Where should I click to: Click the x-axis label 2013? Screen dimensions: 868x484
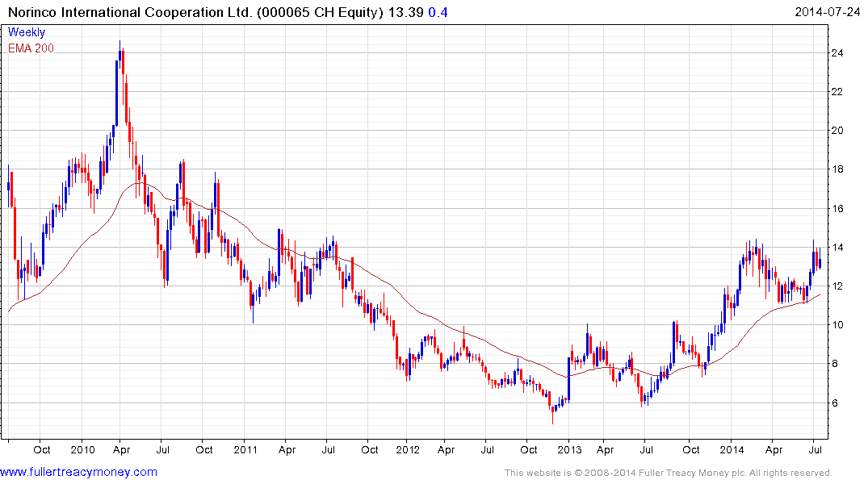(x=569, y=449)
